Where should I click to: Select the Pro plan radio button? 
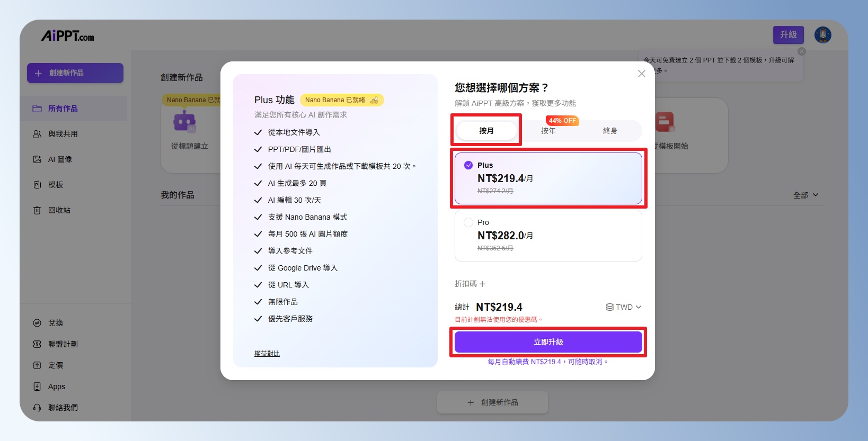468,222
